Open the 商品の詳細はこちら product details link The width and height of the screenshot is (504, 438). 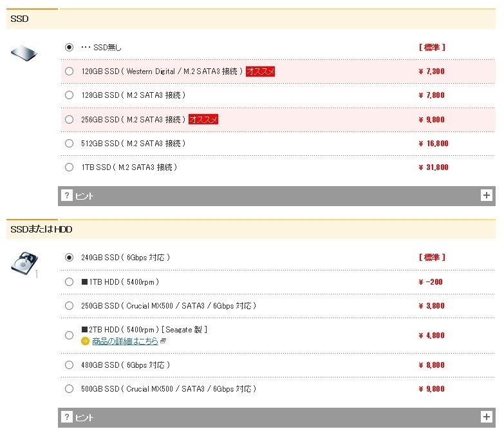(x=125, y=341)
